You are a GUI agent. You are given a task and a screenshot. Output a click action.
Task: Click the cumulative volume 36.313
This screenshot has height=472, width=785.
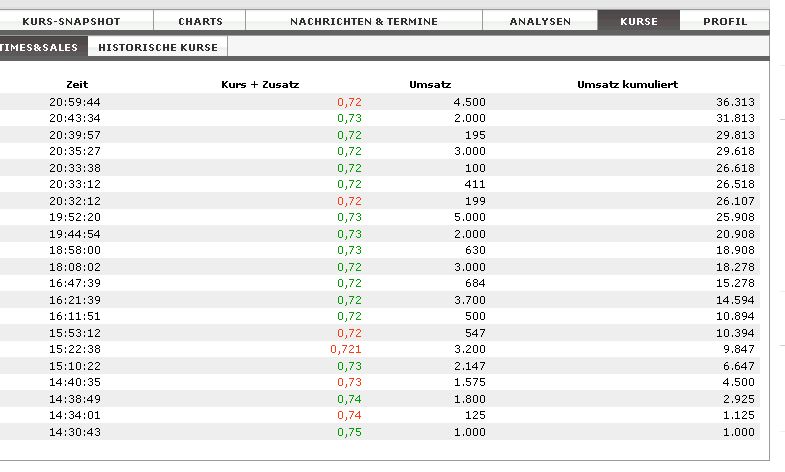point(735,102)
